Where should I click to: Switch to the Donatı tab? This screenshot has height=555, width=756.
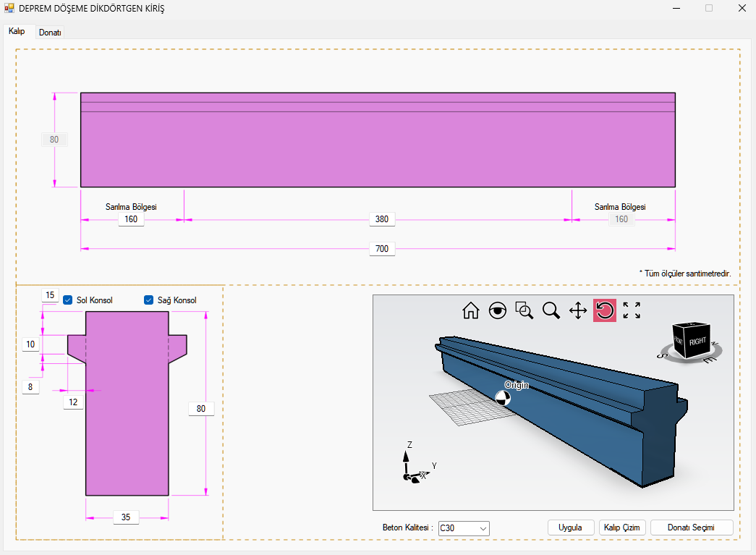tap(50, 33)
